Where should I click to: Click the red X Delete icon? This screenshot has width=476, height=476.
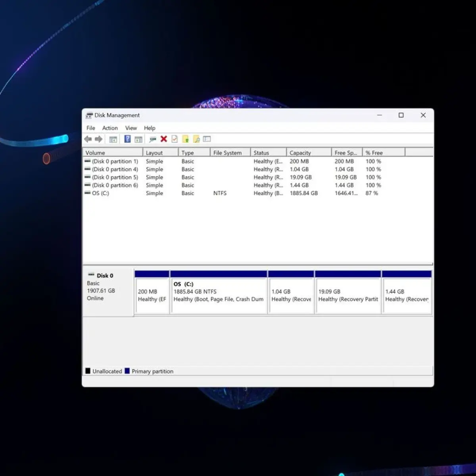pos(163,139)
